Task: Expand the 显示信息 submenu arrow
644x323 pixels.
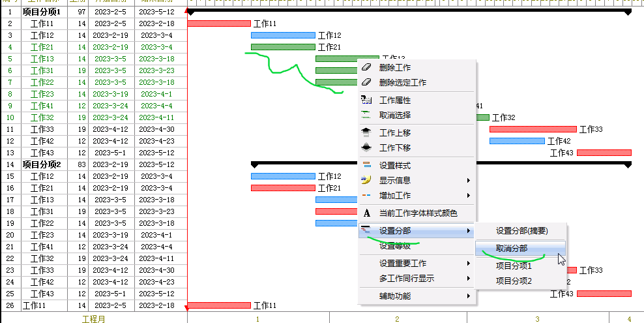Action: click(x=468, y=180)
